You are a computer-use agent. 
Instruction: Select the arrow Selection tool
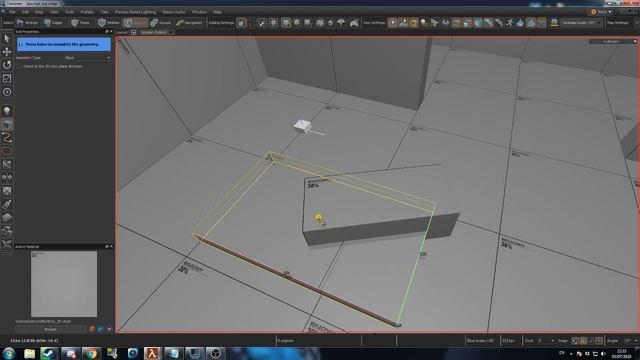(x=7, y=38)
